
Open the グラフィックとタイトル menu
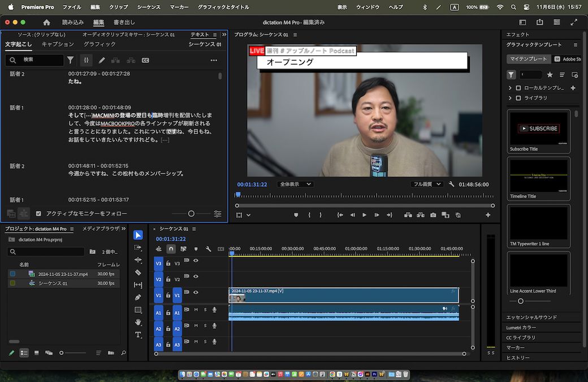pyautogui.click(x=223, y=7)
